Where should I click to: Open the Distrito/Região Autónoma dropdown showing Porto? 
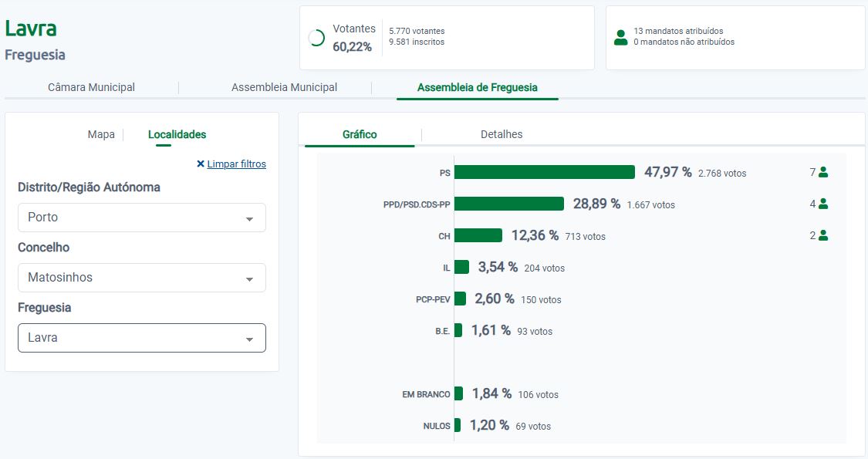142,218
